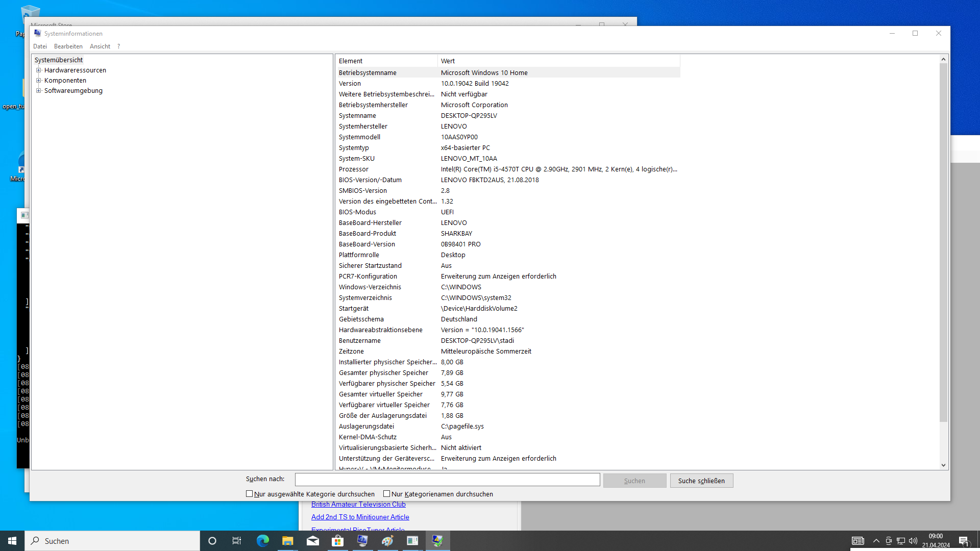
Task: Select the Prozessor Intel Core i5-4570T row
Action: point(508,169)
